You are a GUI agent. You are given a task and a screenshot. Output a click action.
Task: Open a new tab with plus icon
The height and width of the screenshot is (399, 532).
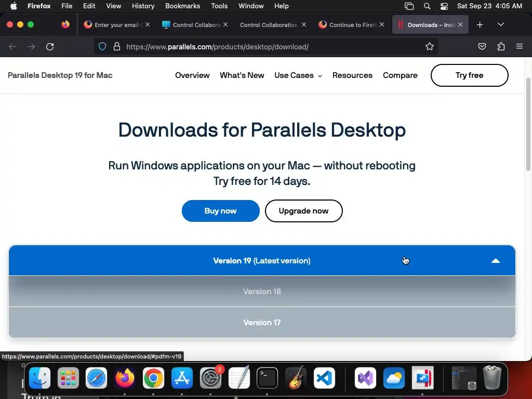point(480,25)
